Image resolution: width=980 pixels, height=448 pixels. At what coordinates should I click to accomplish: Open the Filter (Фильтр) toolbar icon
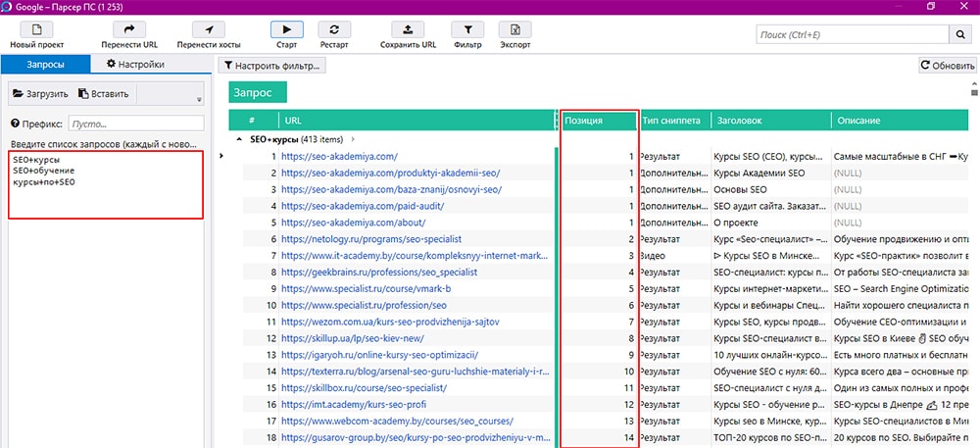[x=467, y=29]
